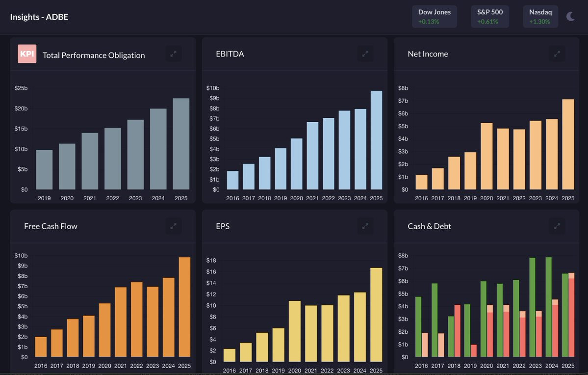
Task: Click the Insights - ADBE page title
Action: (x=39, y=17)
